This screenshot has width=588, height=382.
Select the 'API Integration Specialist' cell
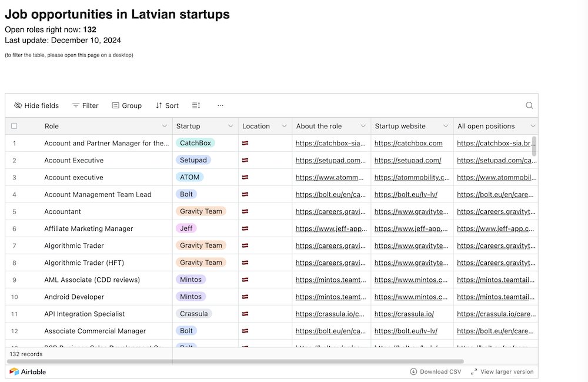tap(84, 314)
